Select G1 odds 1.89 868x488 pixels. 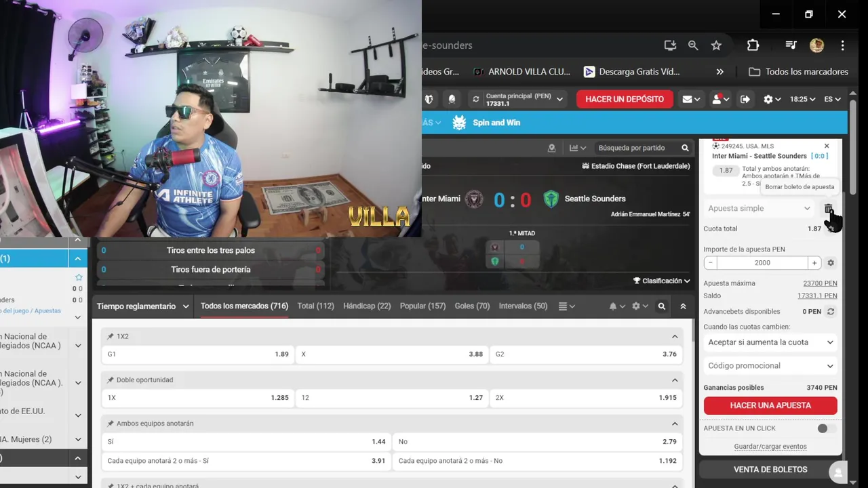pyautogui.click(x=198, y=354)
